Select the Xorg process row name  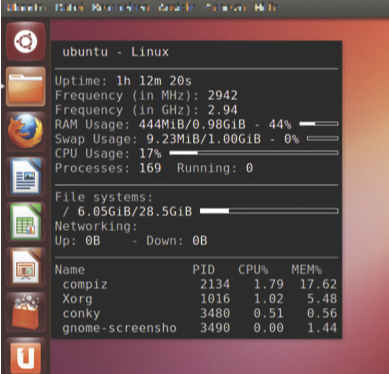[x=77, y=299]
